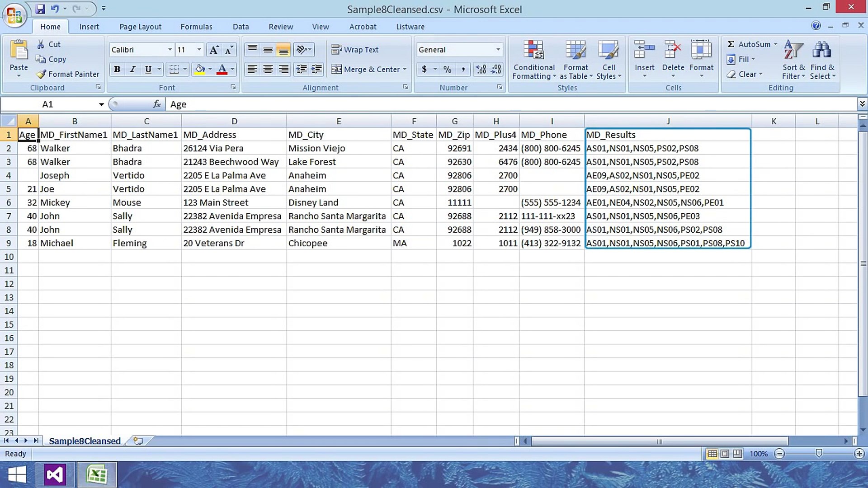Apply Percent Style format
868x488 pixels.
point(447,69)
